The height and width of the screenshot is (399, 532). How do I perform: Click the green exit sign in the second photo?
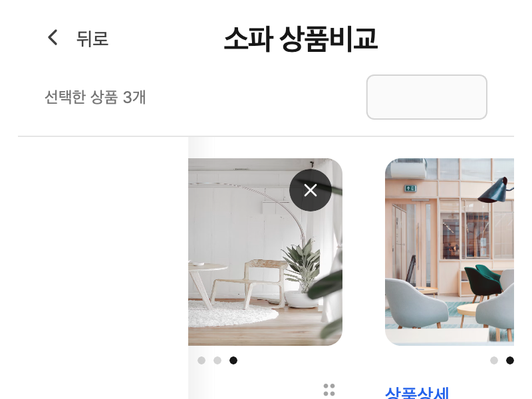pos(410,188)
